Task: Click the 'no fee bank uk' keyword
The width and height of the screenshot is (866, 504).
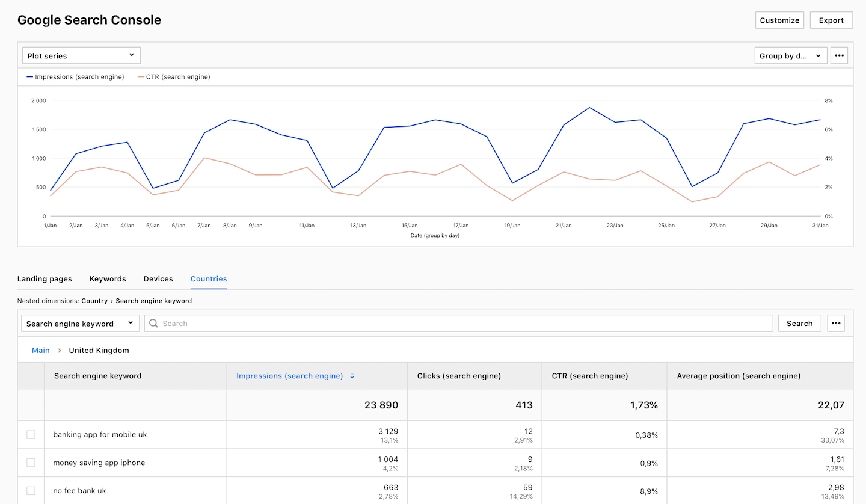Action: (80, 491)
